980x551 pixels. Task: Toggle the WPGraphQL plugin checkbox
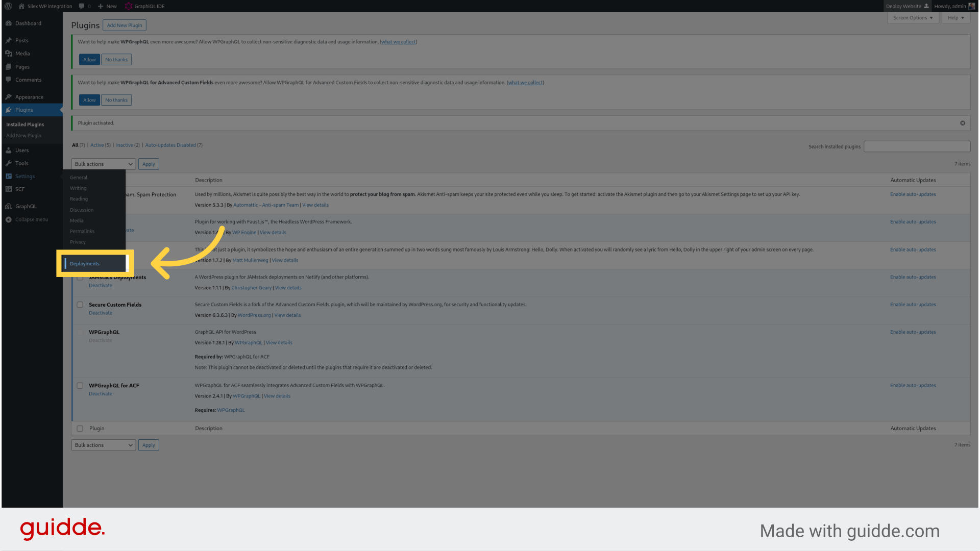(80, 332)
